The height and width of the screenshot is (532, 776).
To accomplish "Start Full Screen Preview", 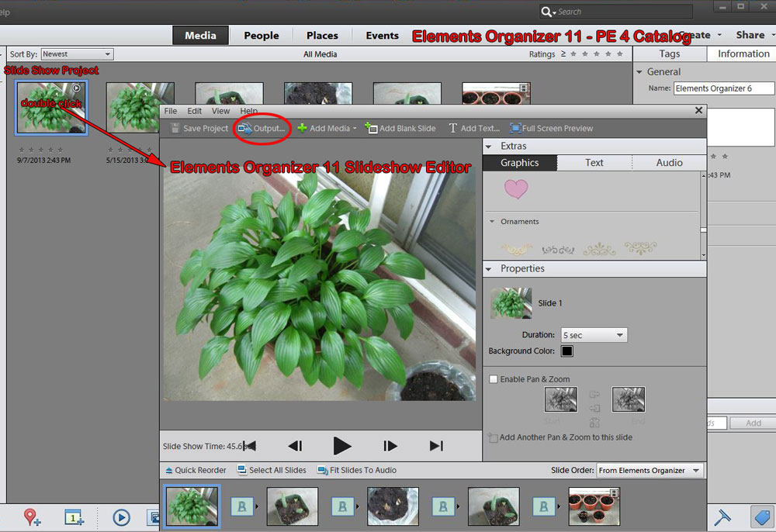I will 551,129.
